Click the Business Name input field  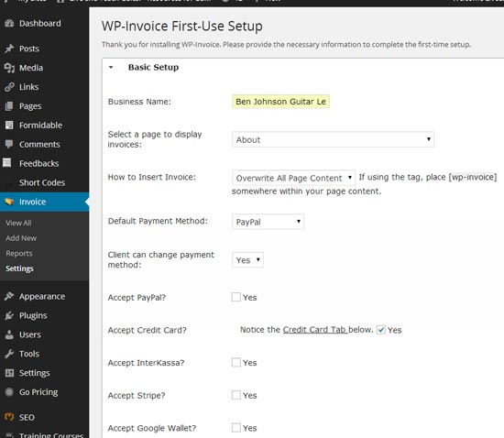[281, 102]
